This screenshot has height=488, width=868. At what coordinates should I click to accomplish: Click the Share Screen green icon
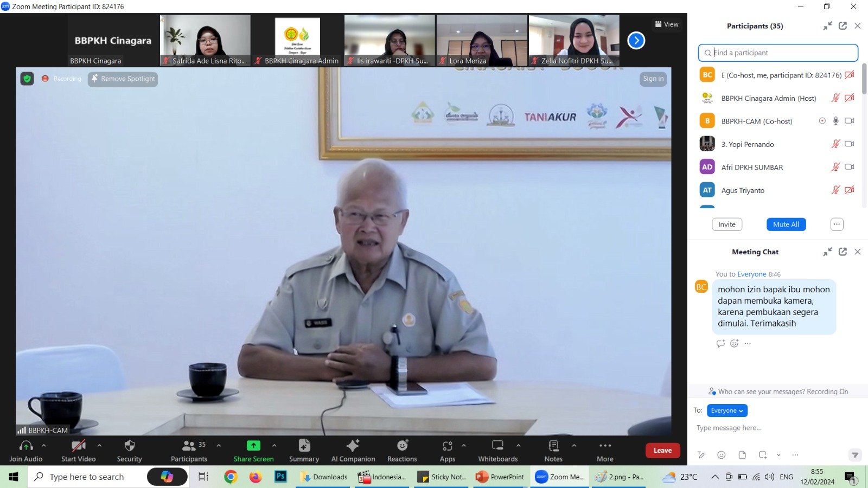click(253, 446)
